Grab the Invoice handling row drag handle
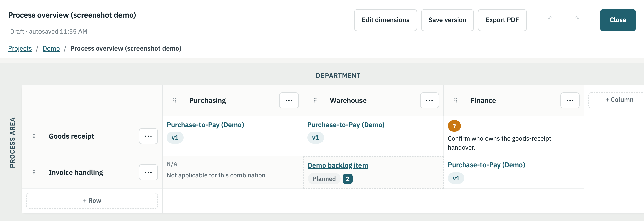 pyautogui.click(x=34, y=172)
